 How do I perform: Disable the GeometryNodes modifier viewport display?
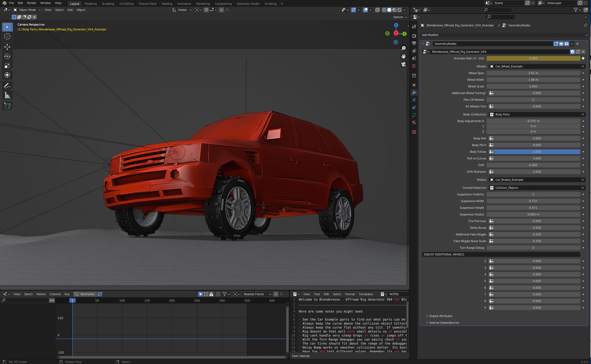(561, 44)
